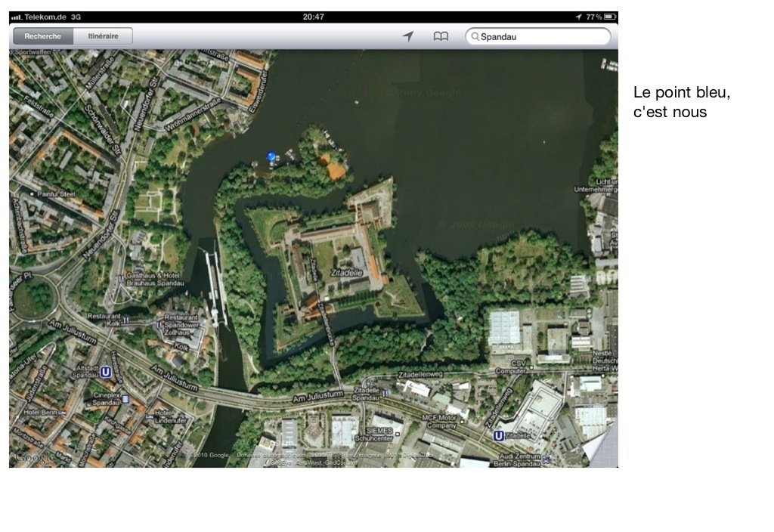Tap the magnifier icon in search field

click(475, 36)
